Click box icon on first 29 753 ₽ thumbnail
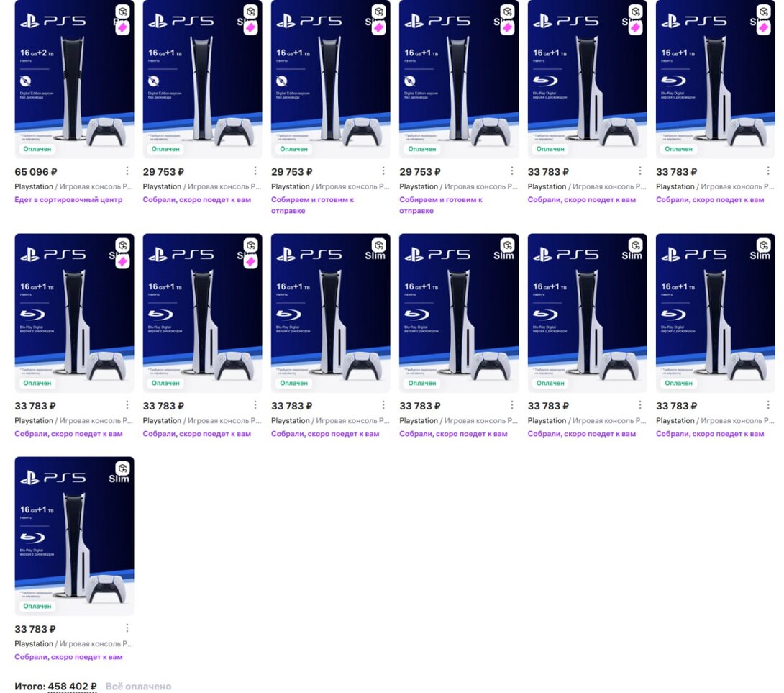784x693 pixels. click(251, 12)
